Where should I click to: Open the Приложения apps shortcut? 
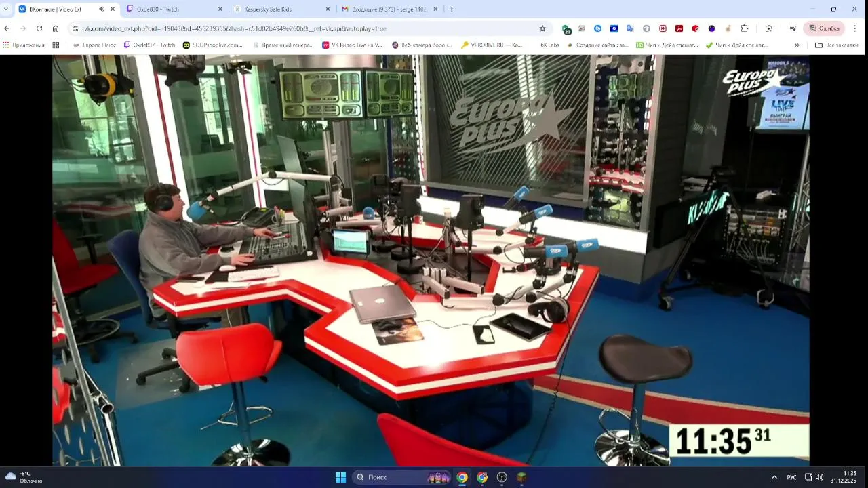[x=24, y=45]
